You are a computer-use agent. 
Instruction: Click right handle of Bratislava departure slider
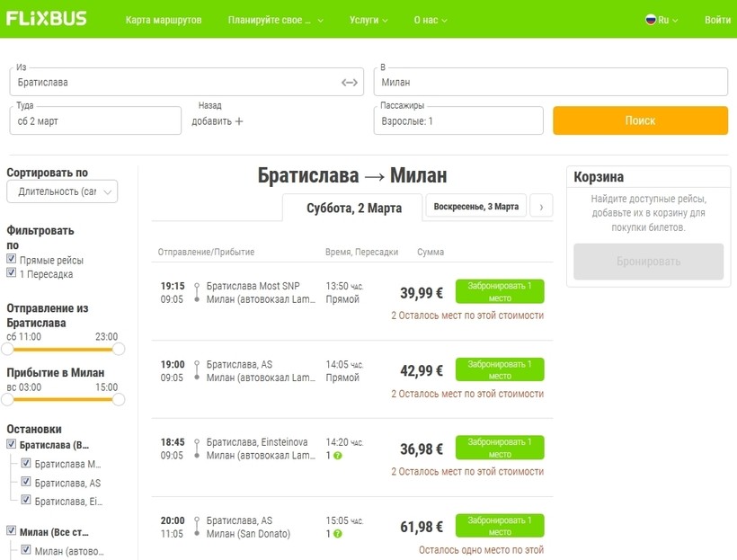pyautogui.click(x=119, y=349)
